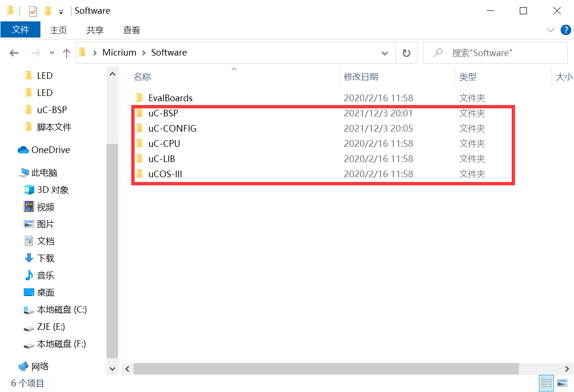Open 本地磁盘 (C:) drive
The width and height of the screenshot is (574, 392).
pyautogui.click(x=62, y=309)
